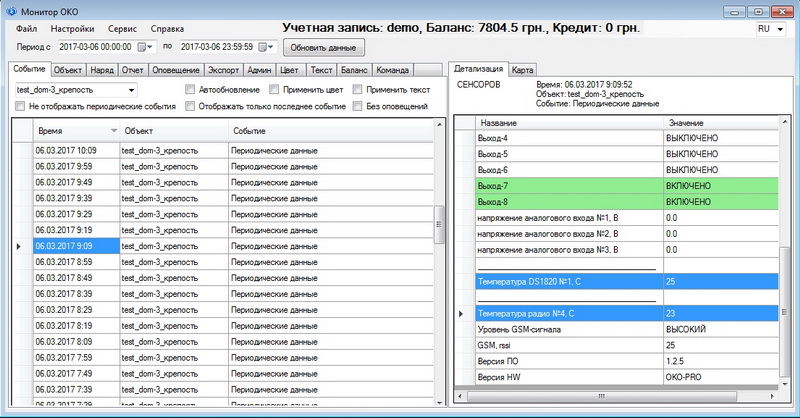Click the Значение column header
Viewport: 800px width, 418px height.
pyautogui.click(x=721, y=123)
